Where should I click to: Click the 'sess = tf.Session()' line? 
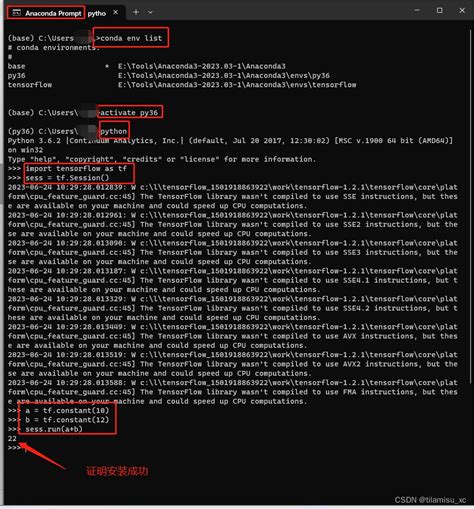[67, 178]
